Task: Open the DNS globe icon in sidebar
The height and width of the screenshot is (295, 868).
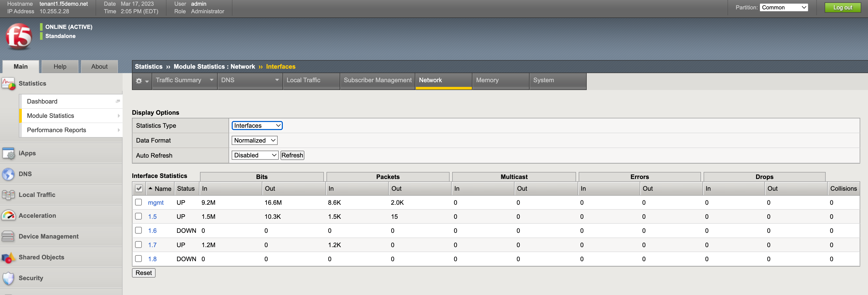Action: [8, 174]
